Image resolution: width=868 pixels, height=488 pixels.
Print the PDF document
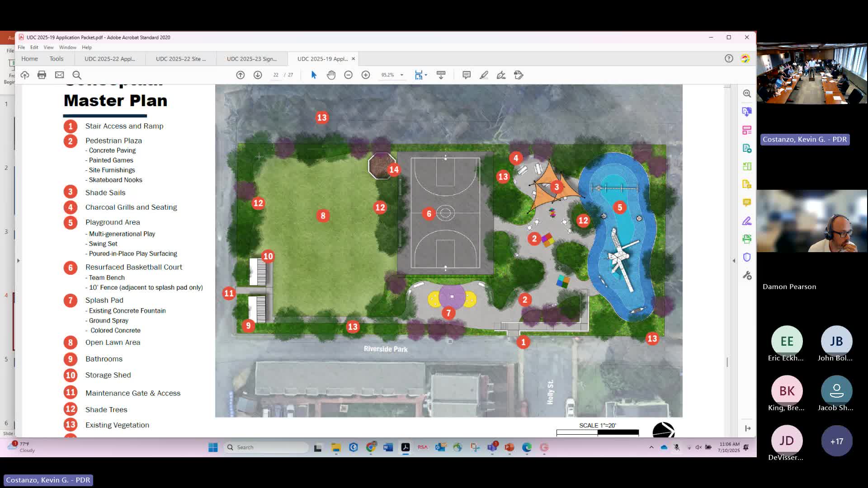[42, 75]
